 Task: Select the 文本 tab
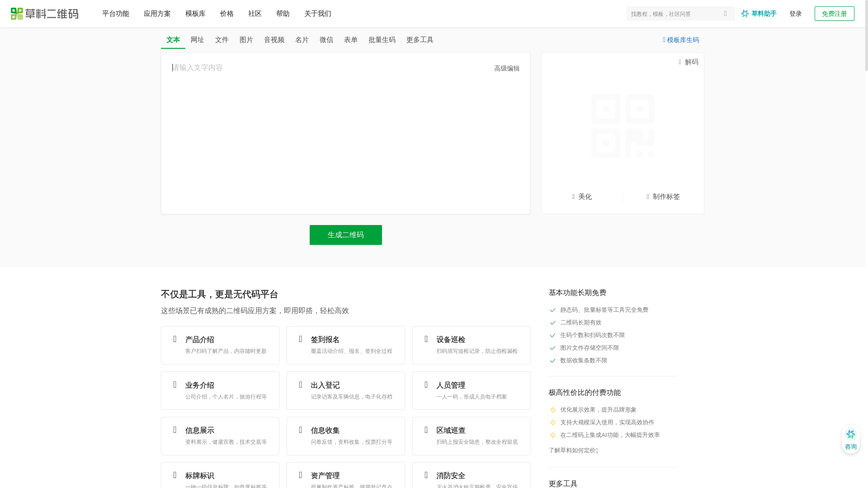(x=173, y=40)
